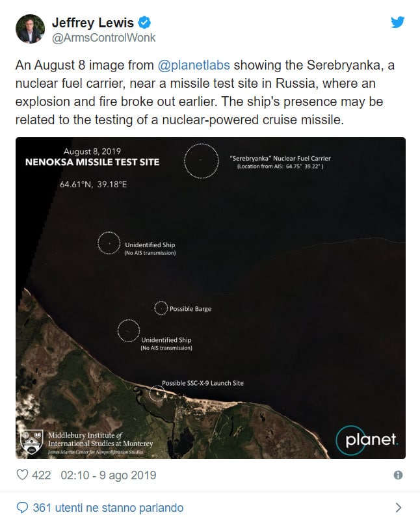Image resolution: width=420 pixels, height=517 pixels.
Task: Open the @ArmsControlWonk handle
Action: click(x=103, y=38)
